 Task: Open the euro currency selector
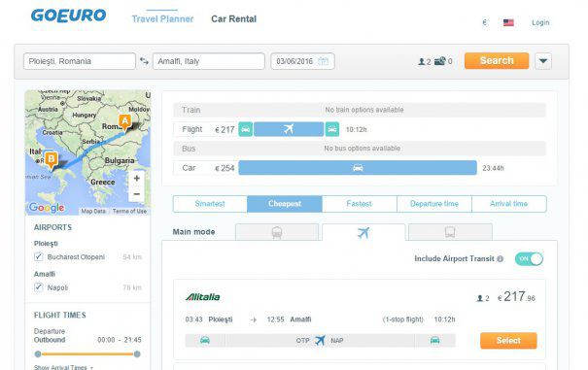[485, 22]
